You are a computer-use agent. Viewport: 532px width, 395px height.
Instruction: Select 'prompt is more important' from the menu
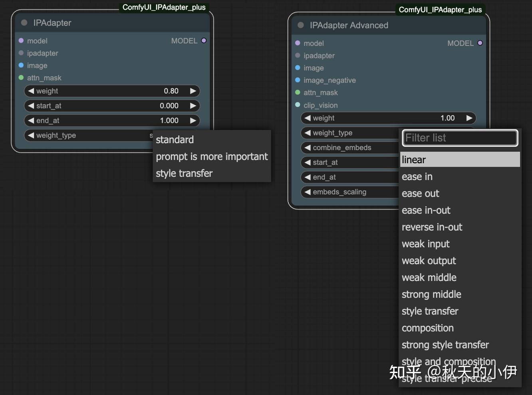(212, 156)
